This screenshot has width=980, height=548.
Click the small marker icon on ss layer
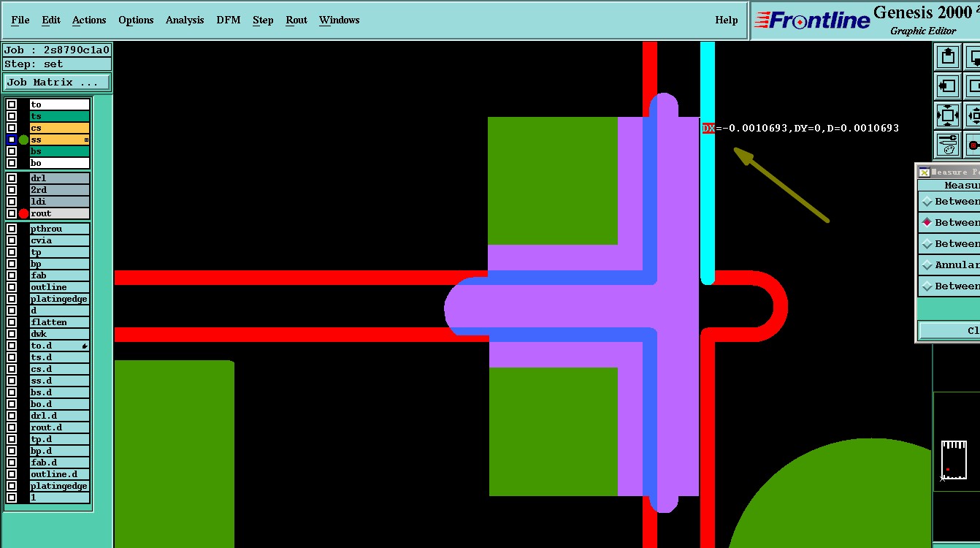pyautogui.click(x=86, y=140)
